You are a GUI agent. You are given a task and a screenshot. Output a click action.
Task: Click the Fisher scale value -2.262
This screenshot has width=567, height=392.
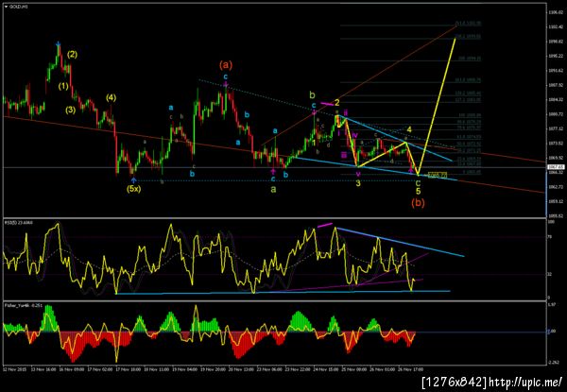(x=552, y=364)
